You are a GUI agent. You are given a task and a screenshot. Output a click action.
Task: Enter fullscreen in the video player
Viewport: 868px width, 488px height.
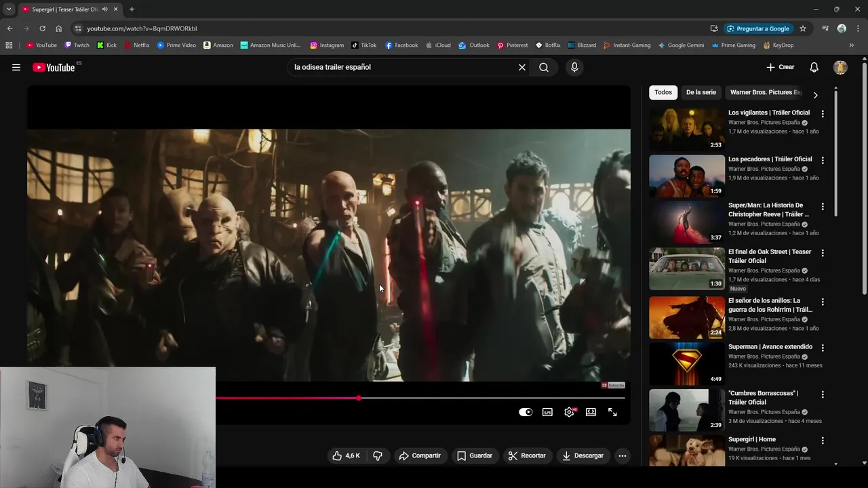click(612, 412)
